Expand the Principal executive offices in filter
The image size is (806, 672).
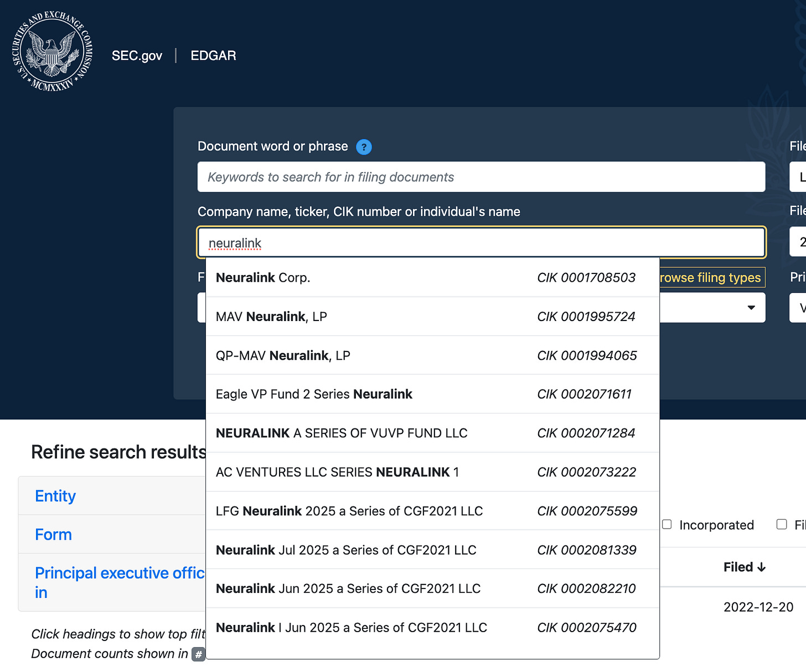click(120, 582)
